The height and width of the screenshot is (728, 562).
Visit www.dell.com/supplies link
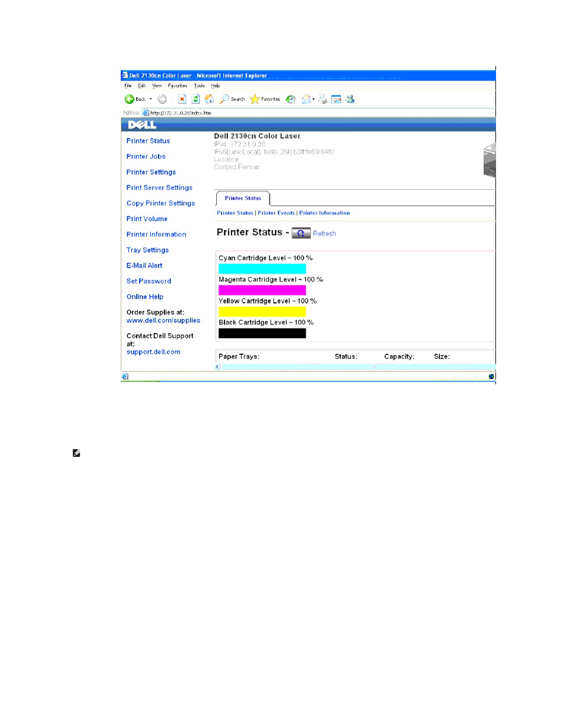(x=163, y=321)
